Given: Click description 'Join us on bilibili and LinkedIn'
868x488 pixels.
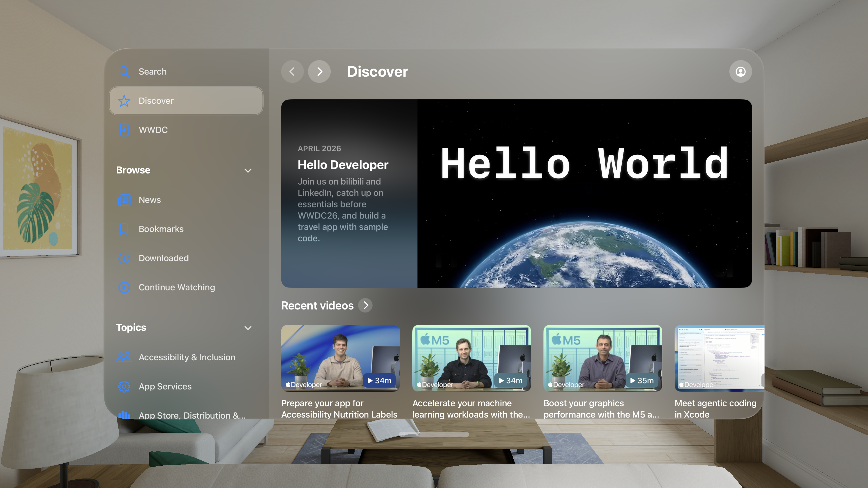Looking at the screenshot, I should click(343, 210).
